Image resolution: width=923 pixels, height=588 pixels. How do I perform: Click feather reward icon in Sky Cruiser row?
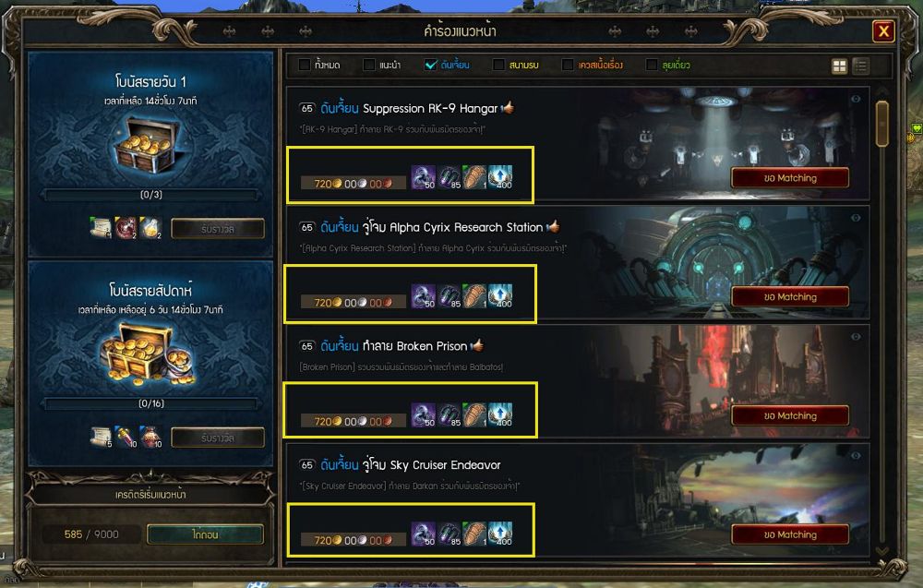coord(474,534)
